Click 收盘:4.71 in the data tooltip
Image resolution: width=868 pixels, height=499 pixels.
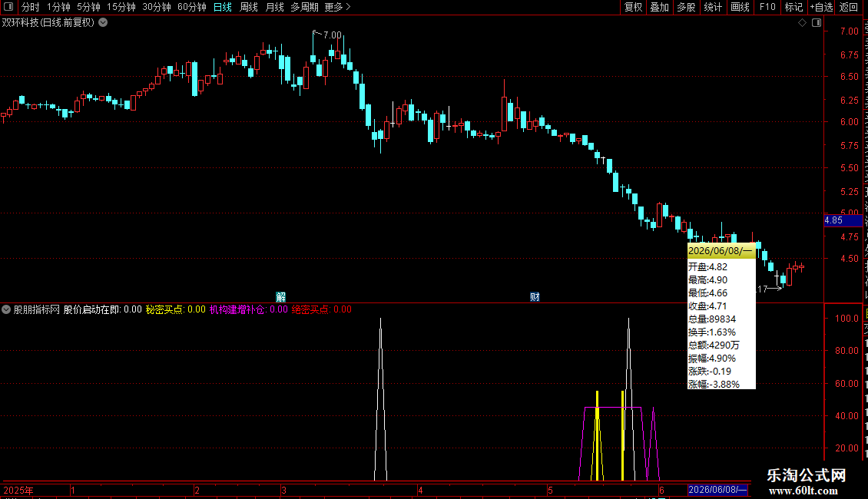pyautogui.click(x=707, y=306)
